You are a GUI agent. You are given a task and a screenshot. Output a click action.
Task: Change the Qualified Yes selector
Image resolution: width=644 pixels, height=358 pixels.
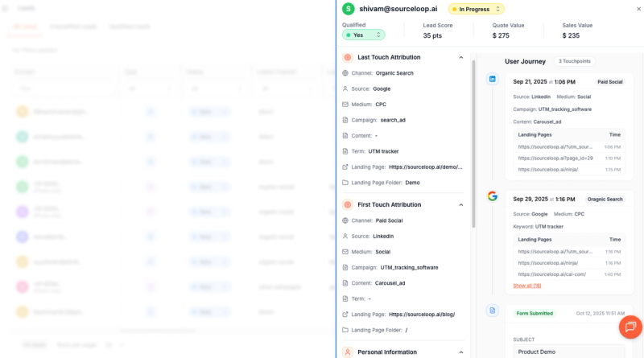click(x=364, y=35)
